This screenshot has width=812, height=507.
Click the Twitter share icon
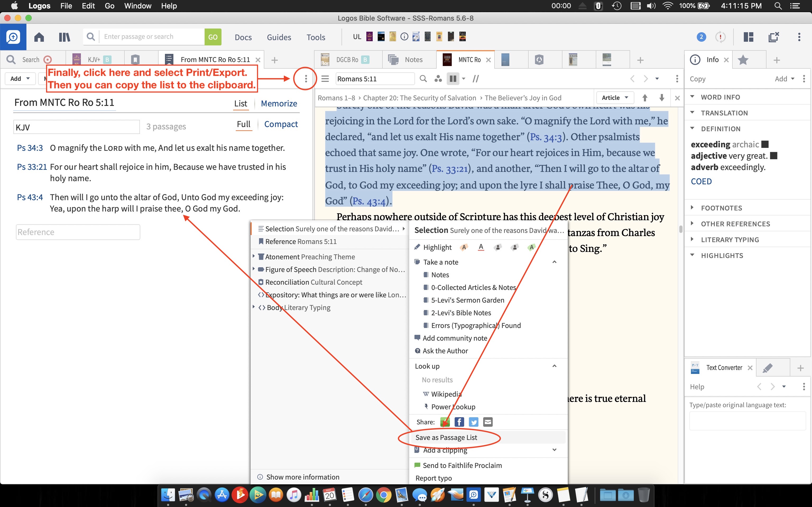click(x=473, y=422)
